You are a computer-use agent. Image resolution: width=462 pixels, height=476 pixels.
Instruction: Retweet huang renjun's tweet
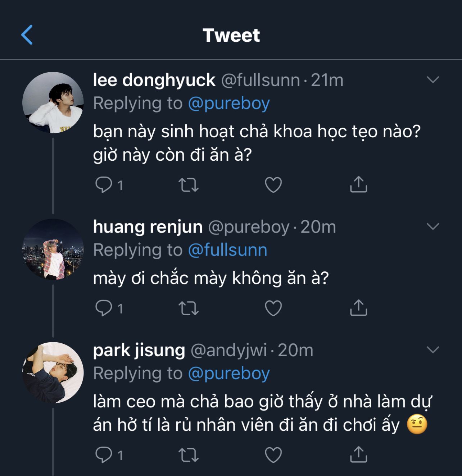[x=189, y=308]
